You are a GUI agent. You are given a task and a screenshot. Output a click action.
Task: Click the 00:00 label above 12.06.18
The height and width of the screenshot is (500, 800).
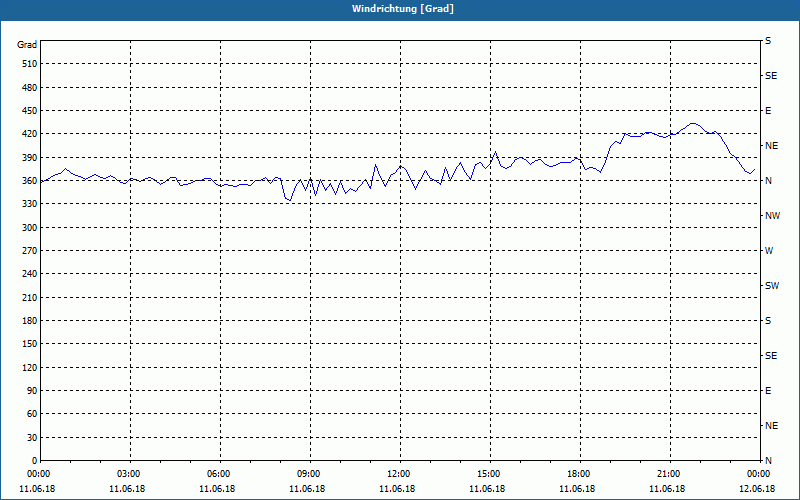[x=759, y=474]
